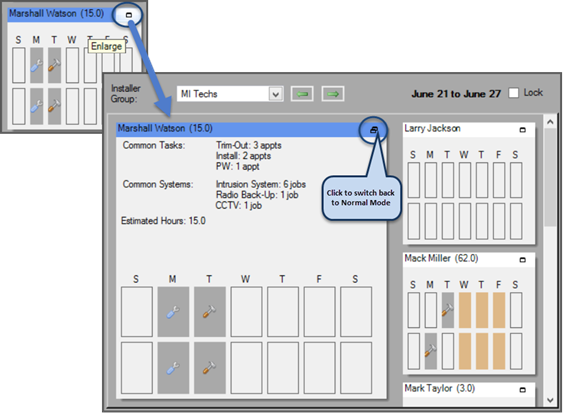Screen dimensions: 564x417
Task: Enlarge the Mack Miller schedule card
Action: click(523, 260)
